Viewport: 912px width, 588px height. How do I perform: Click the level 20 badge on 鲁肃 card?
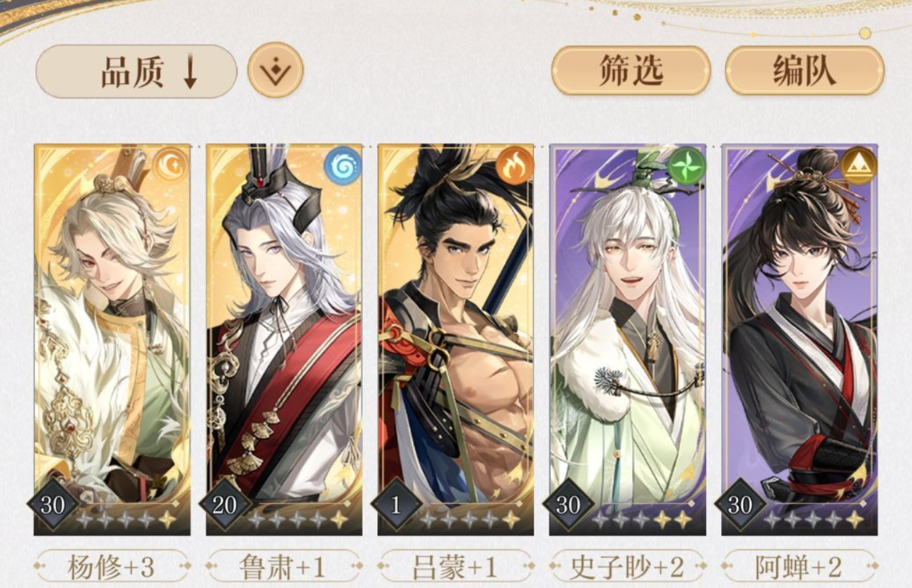pos(224,505)
